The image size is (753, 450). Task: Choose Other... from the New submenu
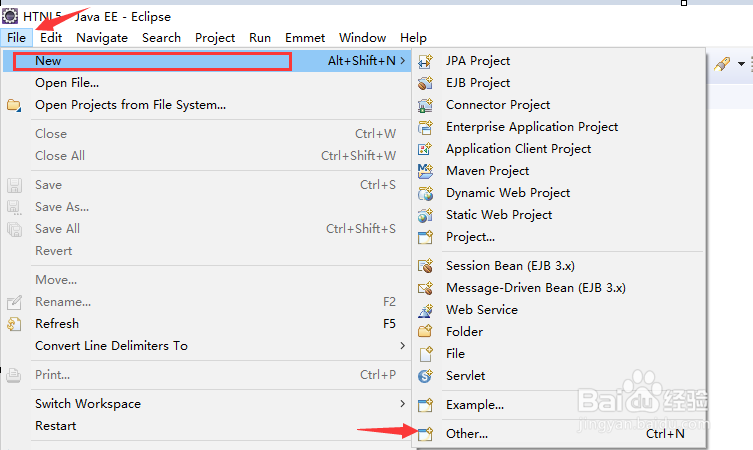[467, 434]
